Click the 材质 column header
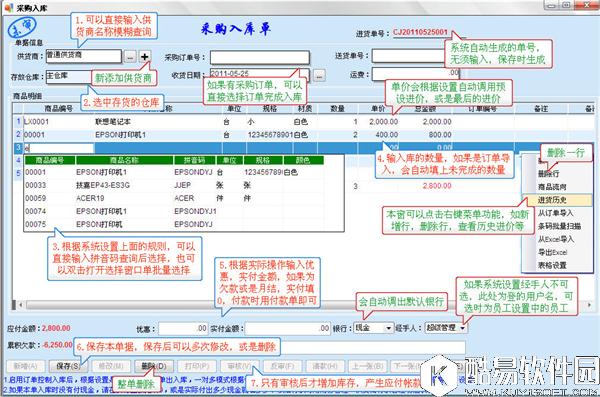600x397 pixels. tap(305, 109)
